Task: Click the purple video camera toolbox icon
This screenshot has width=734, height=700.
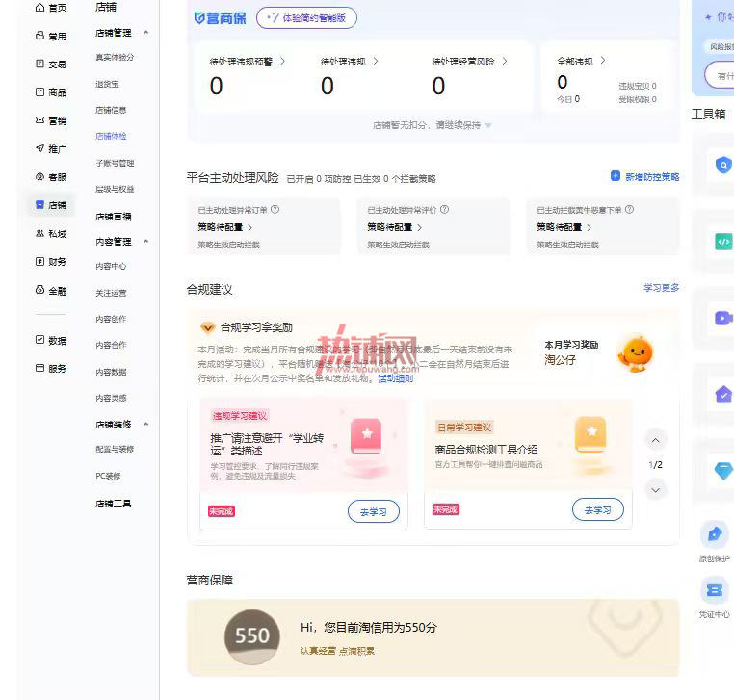Action: 723,318
